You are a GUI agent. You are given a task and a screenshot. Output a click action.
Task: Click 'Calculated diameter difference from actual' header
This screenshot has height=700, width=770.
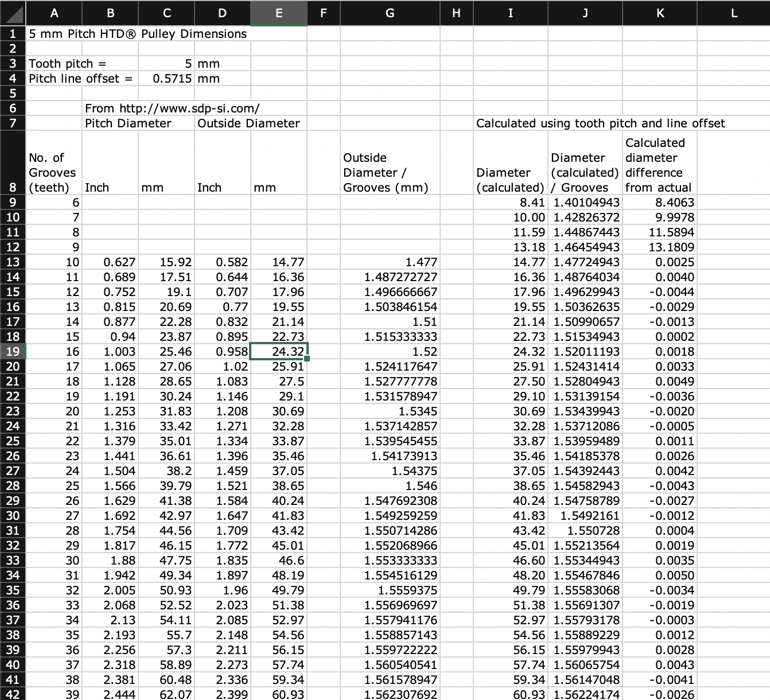tap(660, 163)
